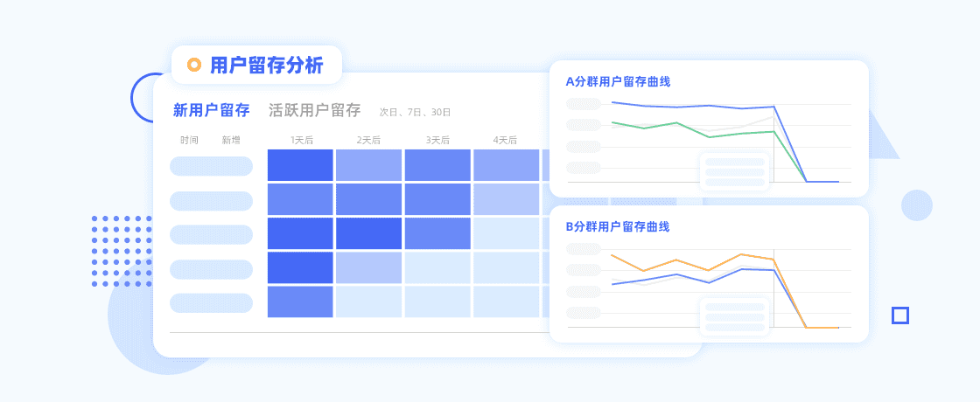Switch to the 新用户留存 tab
The width and height of the screenshot is (980, 402).
click(x=211, y=111)
